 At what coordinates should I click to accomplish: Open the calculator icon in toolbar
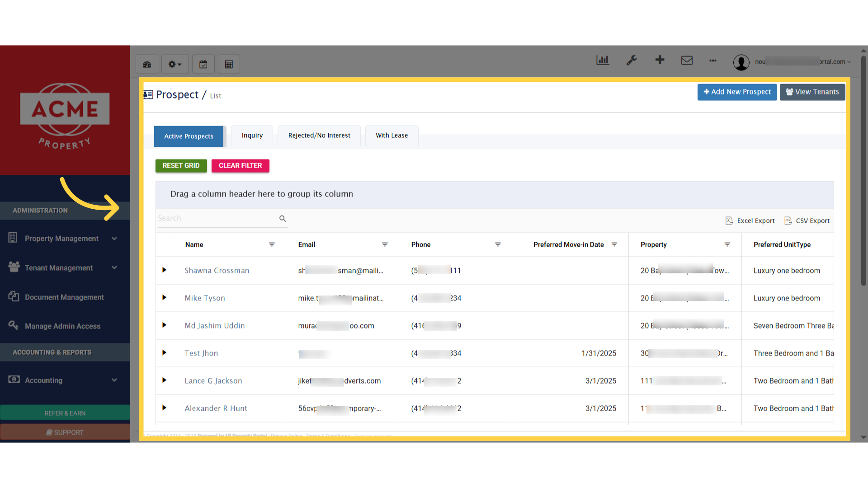tap(229, 64)
